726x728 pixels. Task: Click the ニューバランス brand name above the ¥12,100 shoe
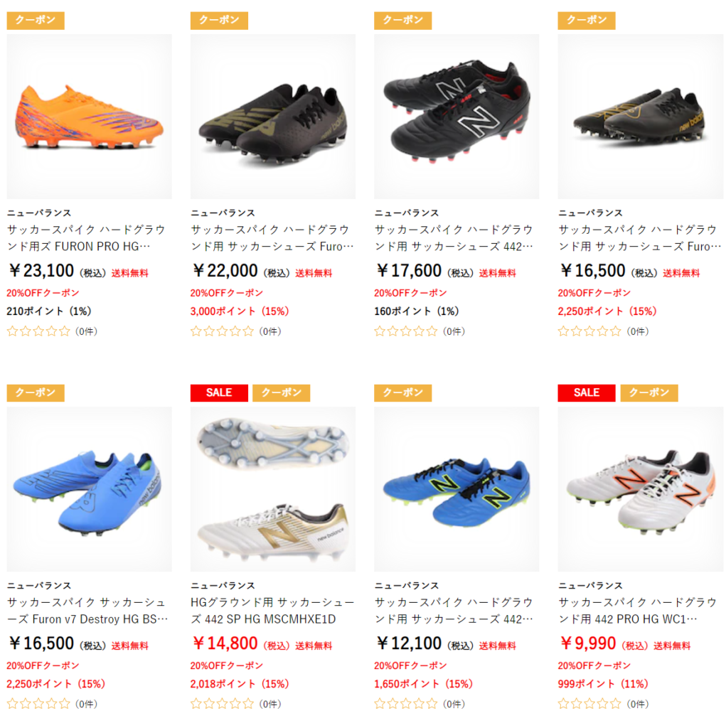tap(407, 586)
